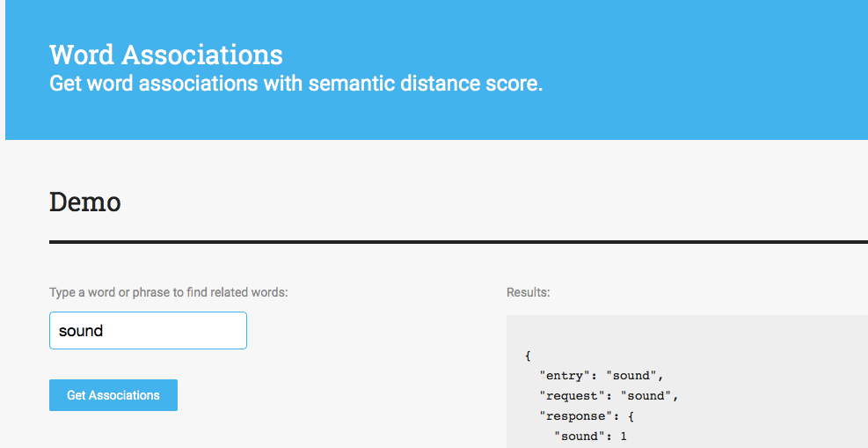The image size is (868, 448).
Task: Click the opening brace of the JSON results
Action: pyautogui.click(x=528, y=356)
